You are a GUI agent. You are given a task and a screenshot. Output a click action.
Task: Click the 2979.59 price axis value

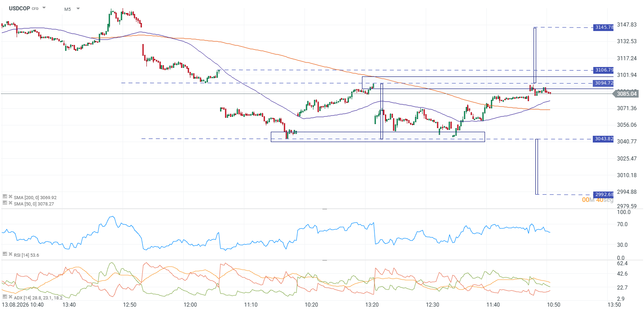627,206
